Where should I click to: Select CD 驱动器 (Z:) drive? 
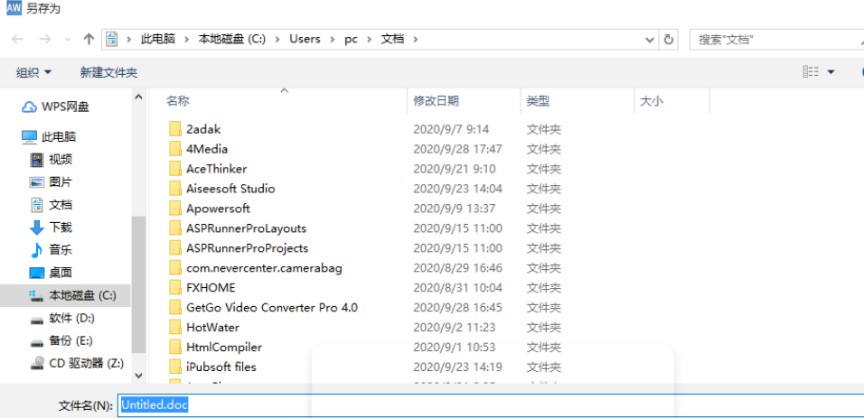pyautogui.click(x=77, y=363)
